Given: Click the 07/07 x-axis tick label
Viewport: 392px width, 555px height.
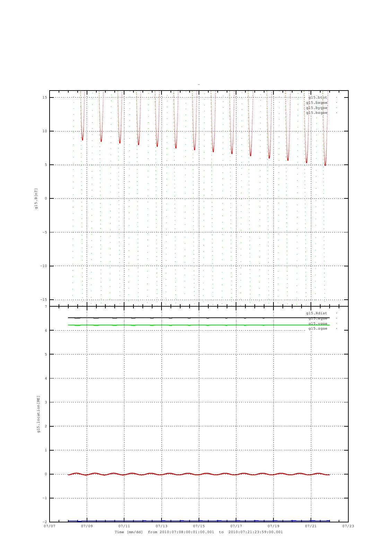Looking at the screenshot, I should coord(50,526).
